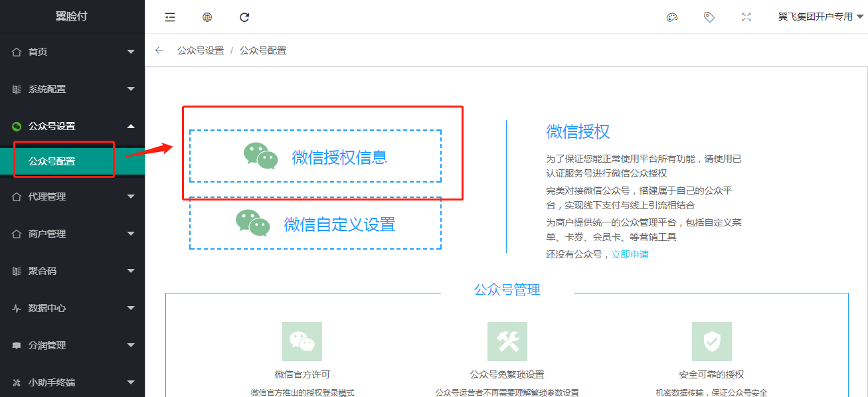868x397 pixels.
Task: Click the 微信官方许可 label
Action: click(302, 374)
